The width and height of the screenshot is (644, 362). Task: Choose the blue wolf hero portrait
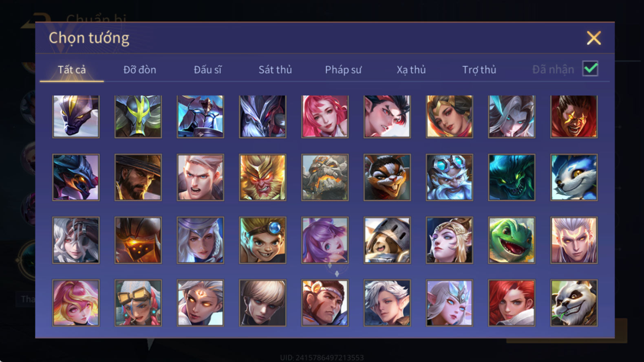[x=574, y=178]
